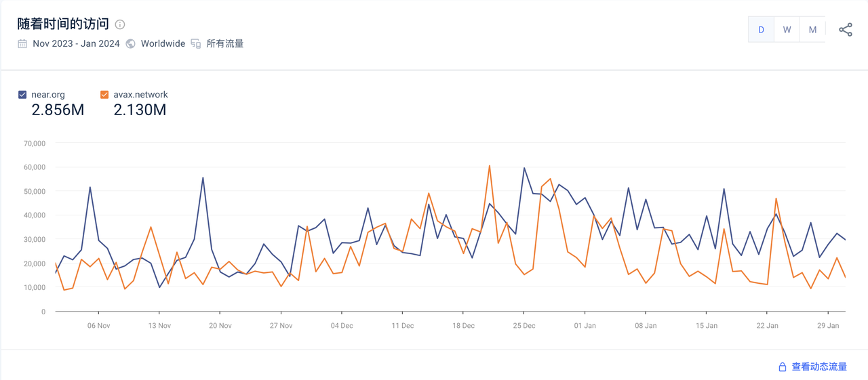Switch to weekly view with W
Screen dimensions: 868x380
click(787, 30)
